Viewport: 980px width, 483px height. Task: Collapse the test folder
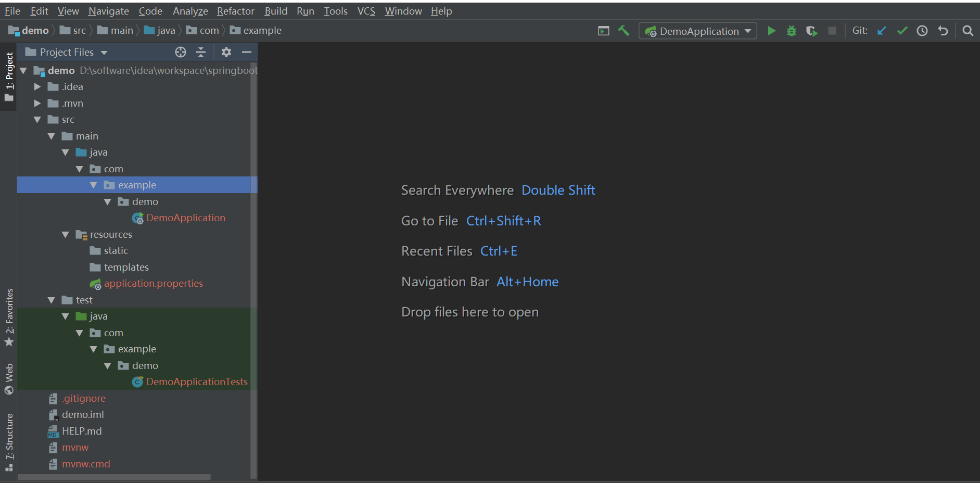coord(52,300)
